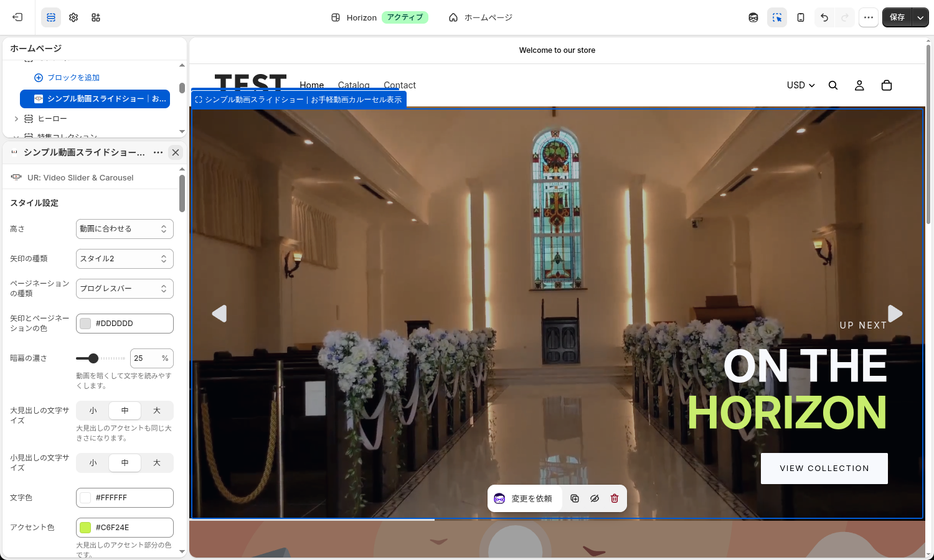The width and height of the screenshot is (934, 560).
Task: Open the USD currency selector
Action: pyautogui.click(x=801, y=85)
